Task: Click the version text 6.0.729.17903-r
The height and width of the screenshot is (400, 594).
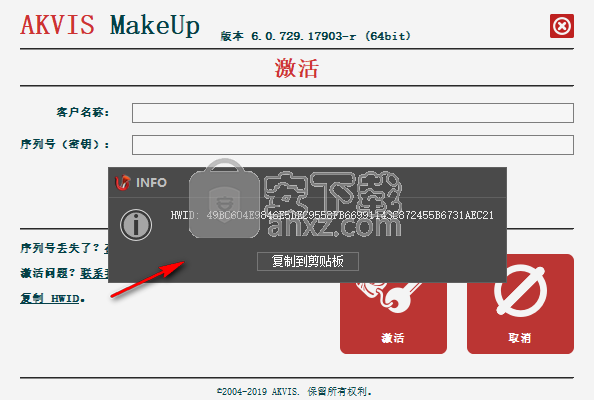Action: (303, 36)
